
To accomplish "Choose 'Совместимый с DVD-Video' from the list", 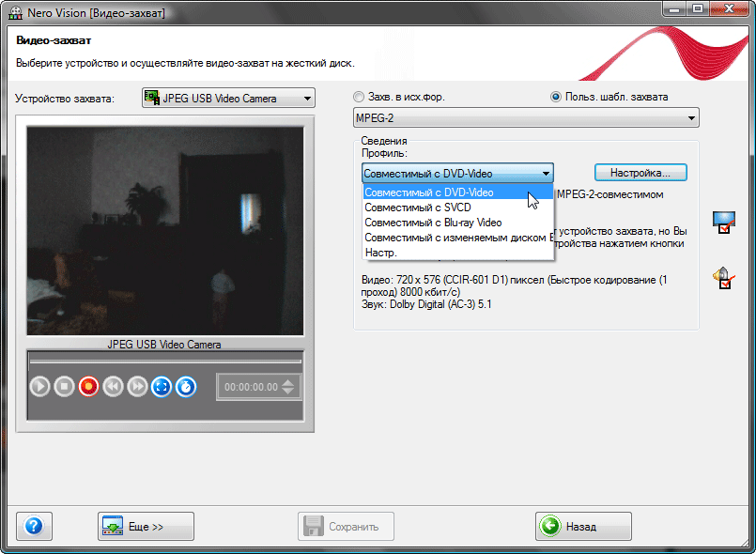I will click(x=457, y=192).
